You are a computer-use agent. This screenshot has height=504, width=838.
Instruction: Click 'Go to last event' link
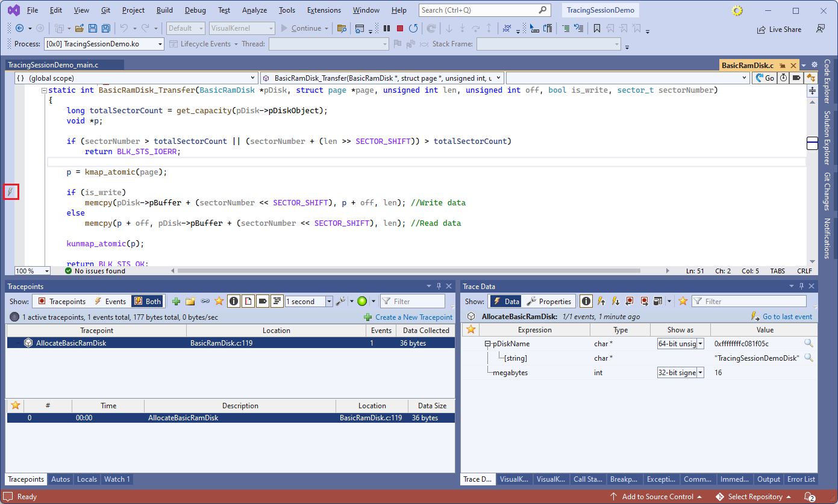[x=787, y=317]
